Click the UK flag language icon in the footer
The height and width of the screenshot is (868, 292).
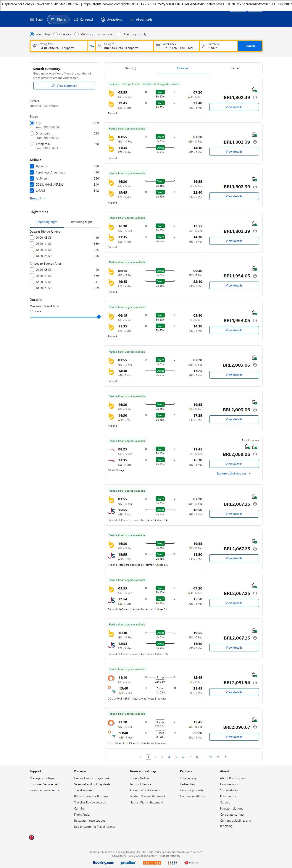(x=31, y=837)
